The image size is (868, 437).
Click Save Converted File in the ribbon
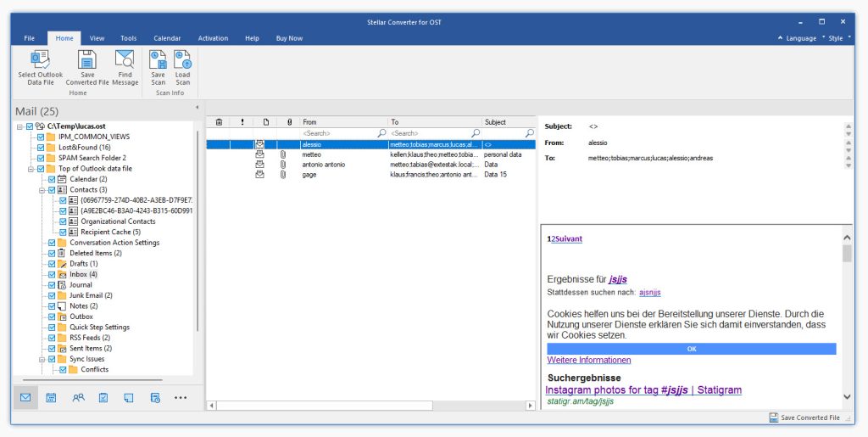click(x=87, y=68)
